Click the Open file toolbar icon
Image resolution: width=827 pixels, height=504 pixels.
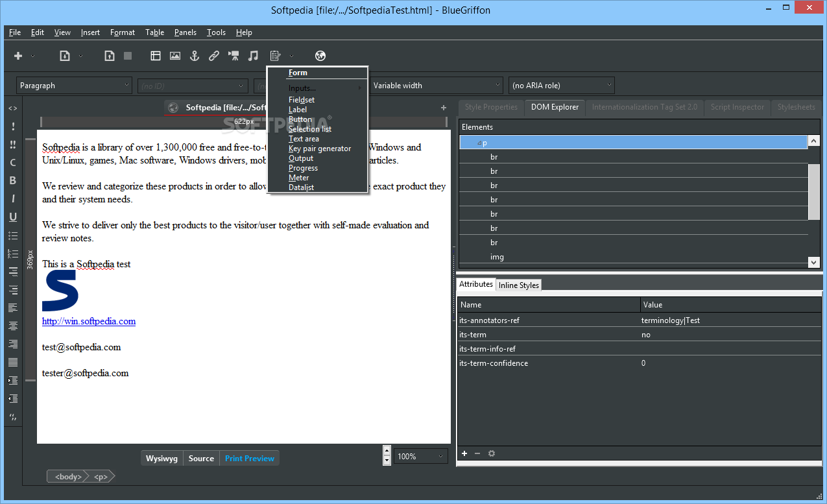pos(65,56)
